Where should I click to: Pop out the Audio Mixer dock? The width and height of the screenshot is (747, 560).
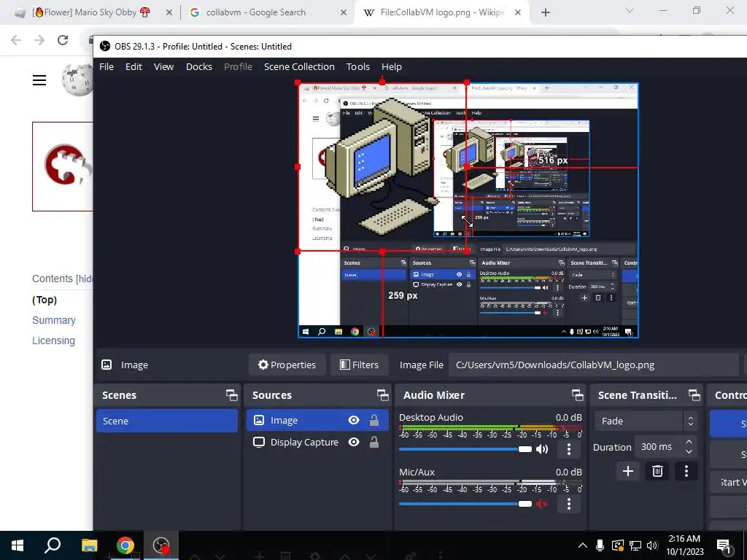pos(578,394)
